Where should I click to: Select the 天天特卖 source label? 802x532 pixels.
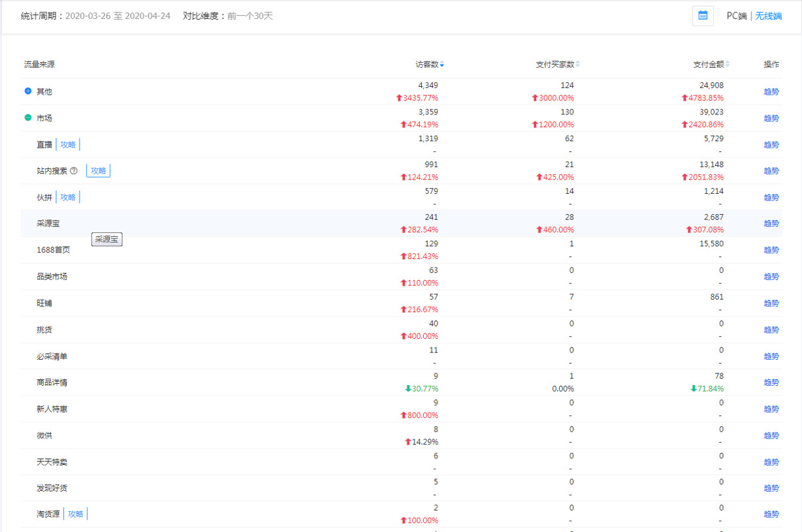click(52, 462)
